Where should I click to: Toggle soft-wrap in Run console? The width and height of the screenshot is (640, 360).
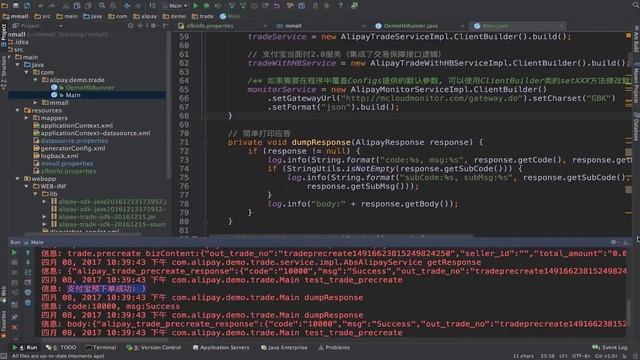tap(28, 272)
